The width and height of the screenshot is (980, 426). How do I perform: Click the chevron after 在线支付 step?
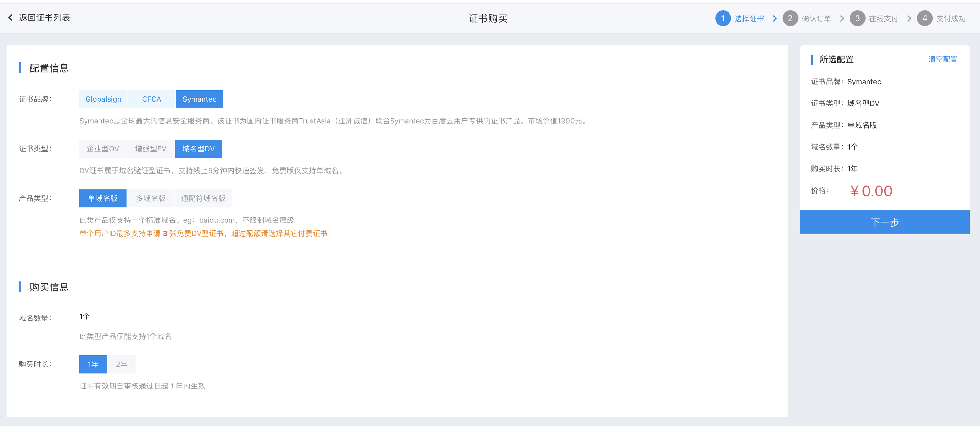click(909, 19)
